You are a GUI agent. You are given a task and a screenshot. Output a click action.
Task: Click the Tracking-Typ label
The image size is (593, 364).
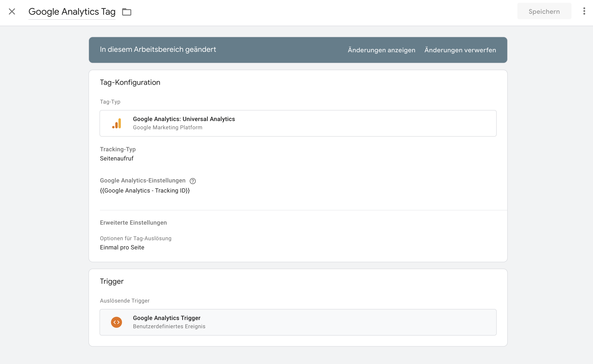pyautogui.click(x=118, y=149)
